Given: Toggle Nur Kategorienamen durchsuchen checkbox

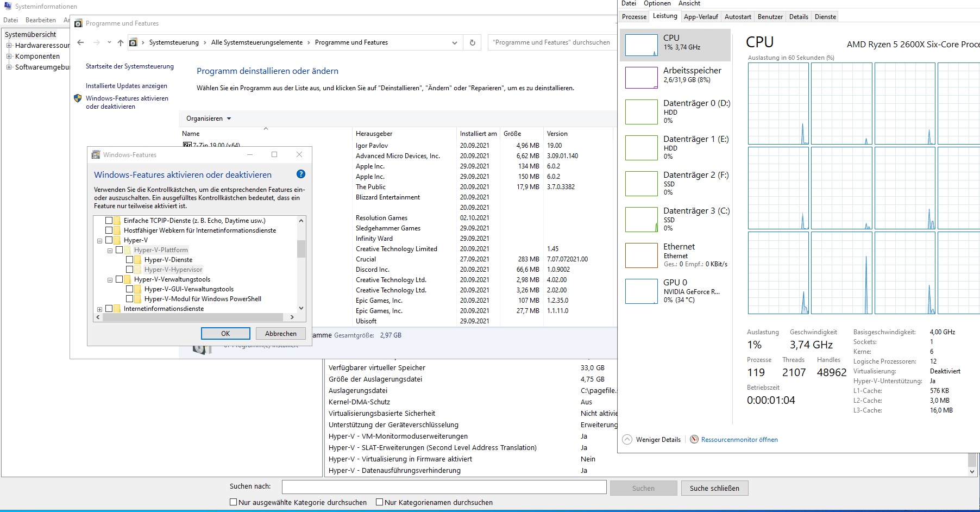Looking at the screenshot, I should [380, 502].
